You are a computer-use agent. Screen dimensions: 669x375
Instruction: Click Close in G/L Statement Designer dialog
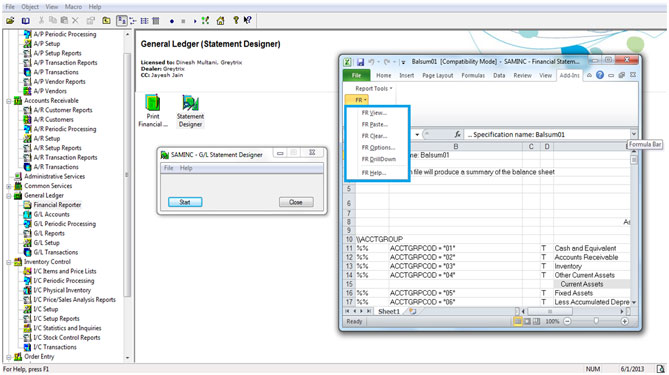pyautogui.click(x=296, y=202)
